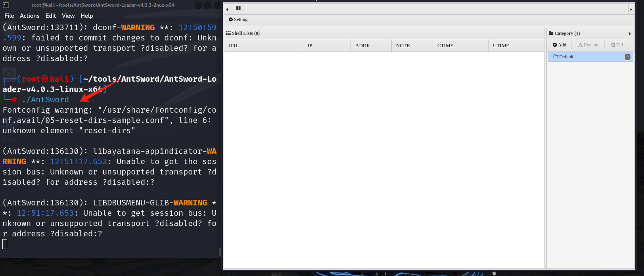Sort by the CTIME column header
644x276 pixels.
(x=460, y=46)
